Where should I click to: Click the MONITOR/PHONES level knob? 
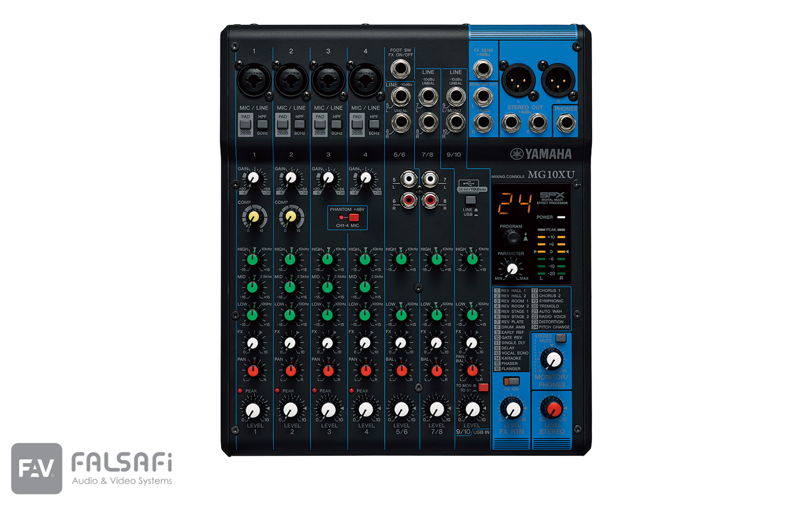pyautogui.click(x=552, y=360)
